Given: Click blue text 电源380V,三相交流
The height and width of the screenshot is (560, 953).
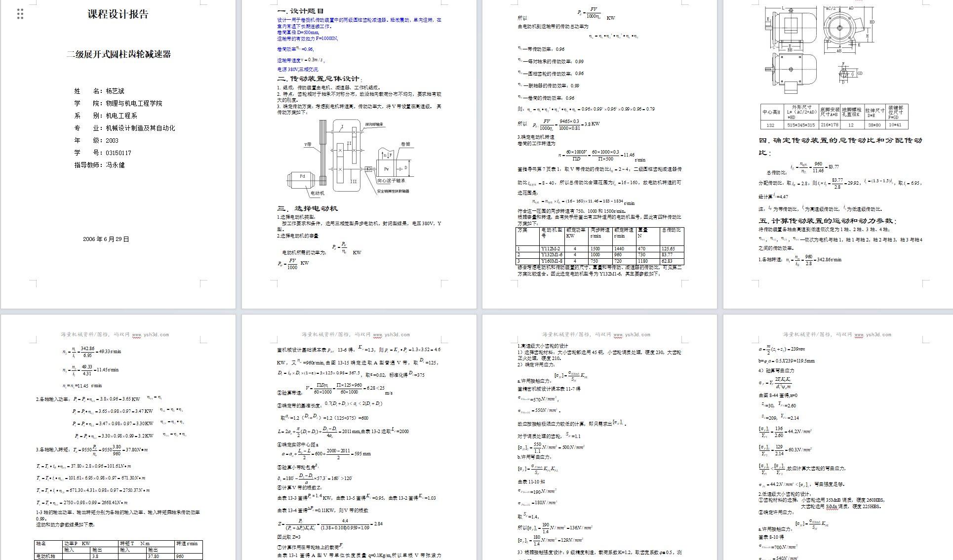Looking at the screenshot, I should click(298, 70).
